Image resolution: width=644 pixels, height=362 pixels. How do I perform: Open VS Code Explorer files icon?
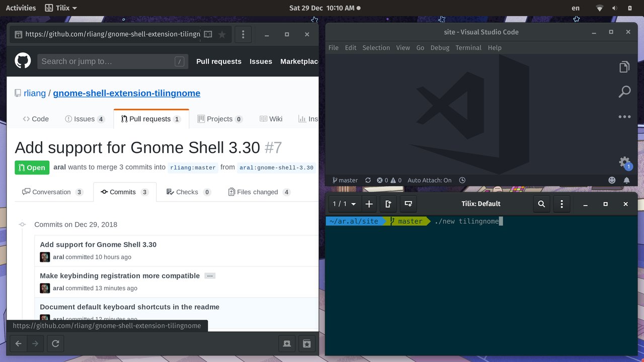pyautogui.click(x=624, y=67)
